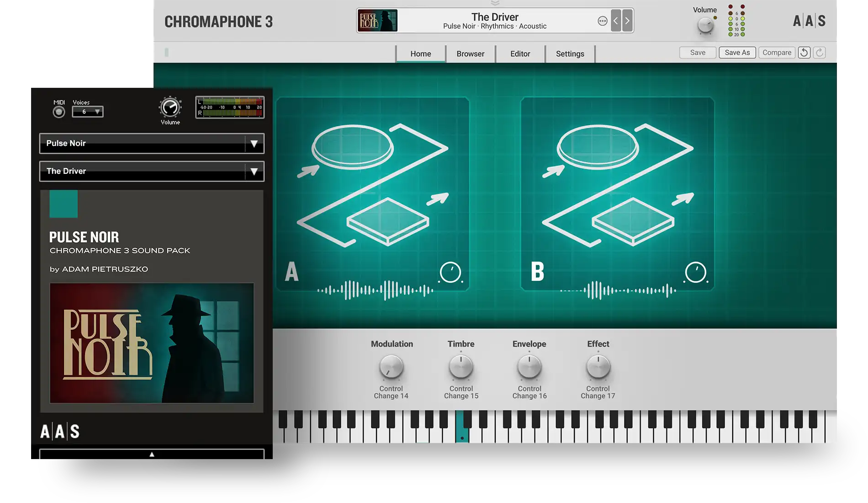
Task: Switch to the Editor tab
Action: 520,54
